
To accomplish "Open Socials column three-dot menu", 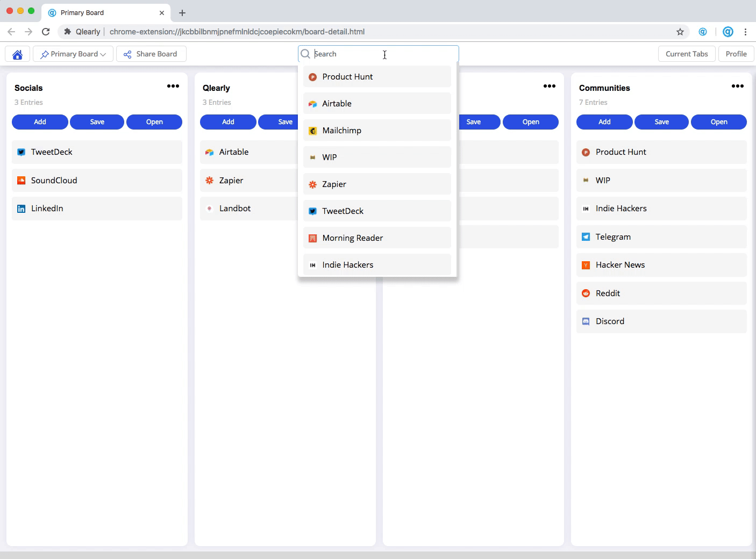I will click(x=173, y=86).
